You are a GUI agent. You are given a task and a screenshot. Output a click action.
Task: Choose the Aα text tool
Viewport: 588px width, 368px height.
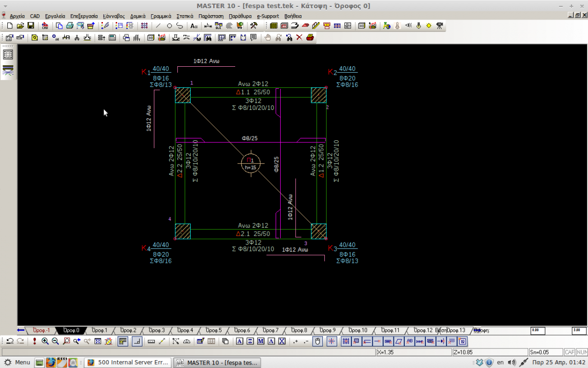[194, 26]
